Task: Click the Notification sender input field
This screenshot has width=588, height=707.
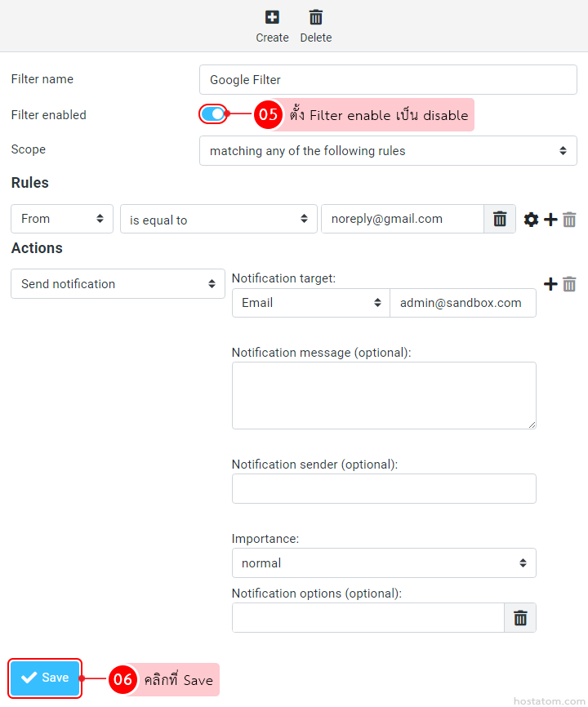Action: point(384,488)
